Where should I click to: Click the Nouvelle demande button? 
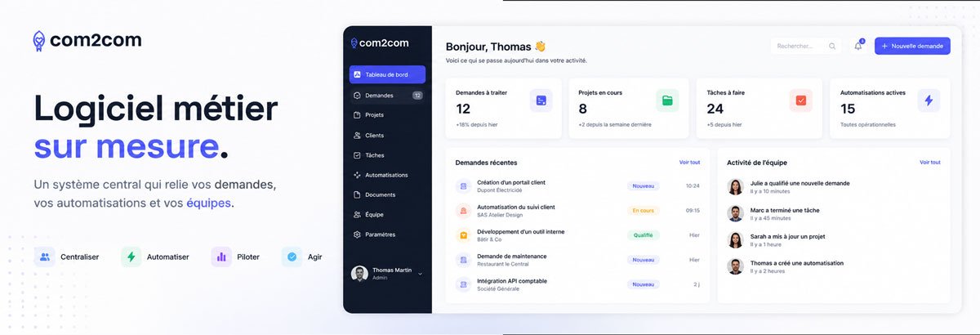coord(912,46)
